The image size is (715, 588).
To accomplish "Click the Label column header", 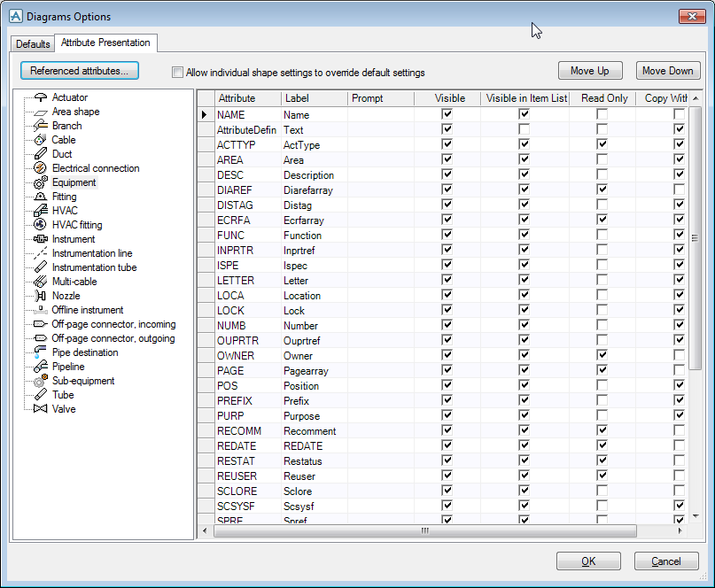I will (315, 98).
